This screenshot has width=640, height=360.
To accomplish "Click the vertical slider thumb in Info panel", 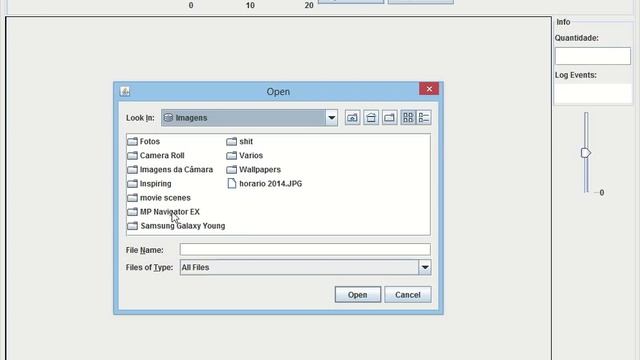I will (x=586, y=153).
